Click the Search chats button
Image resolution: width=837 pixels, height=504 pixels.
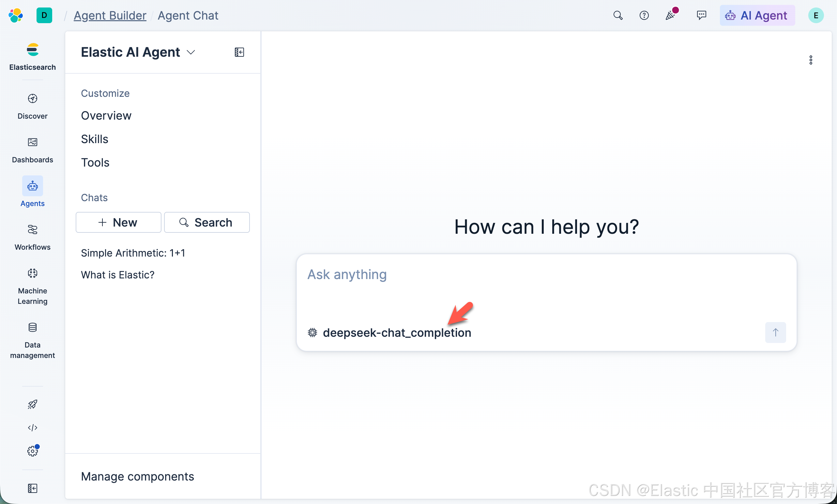tap(207, 222)
